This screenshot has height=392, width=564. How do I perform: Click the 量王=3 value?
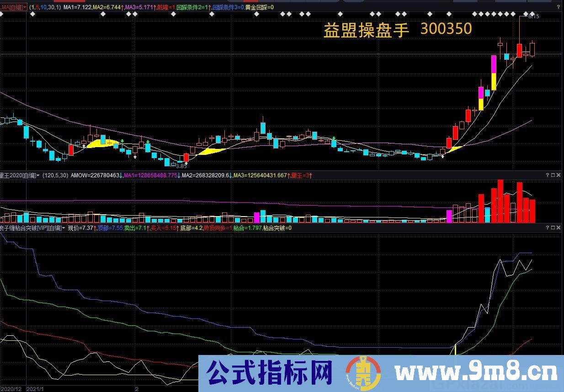click(301, 175)
